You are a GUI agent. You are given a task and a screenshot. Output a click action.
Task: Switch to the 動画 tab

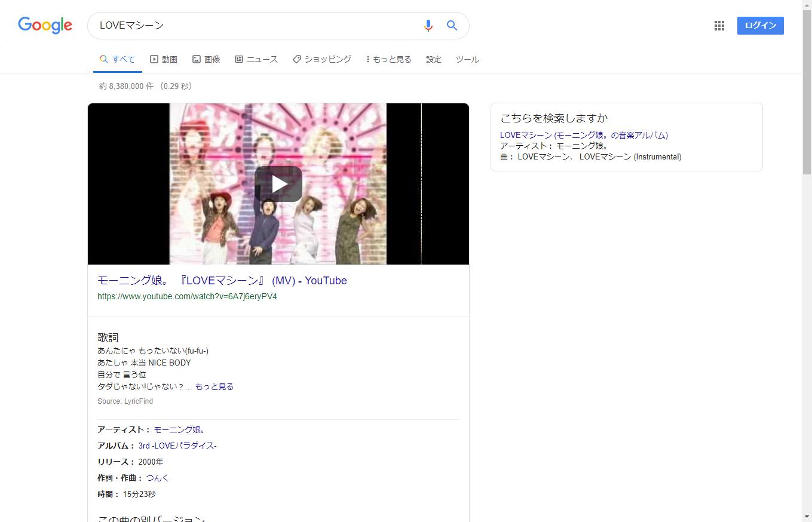pyautogui.click(x=164, y=59)
